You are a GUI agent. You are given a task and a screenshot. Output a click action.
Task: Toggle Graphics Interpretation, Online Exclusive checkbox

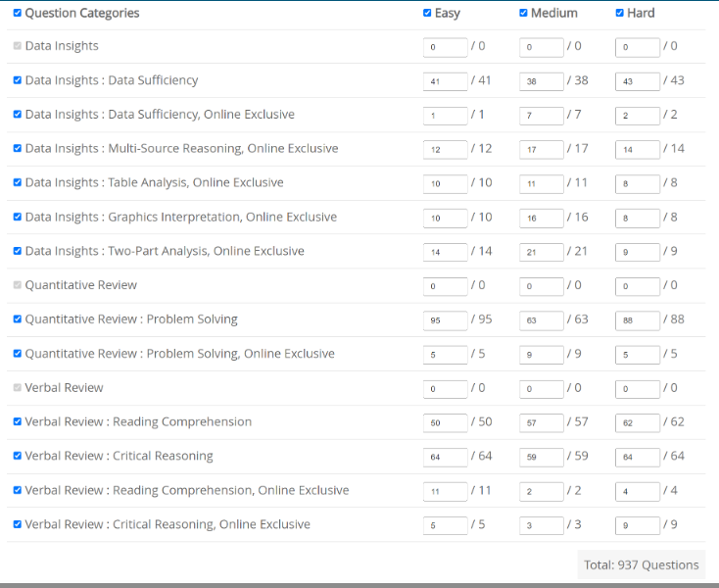18,218
